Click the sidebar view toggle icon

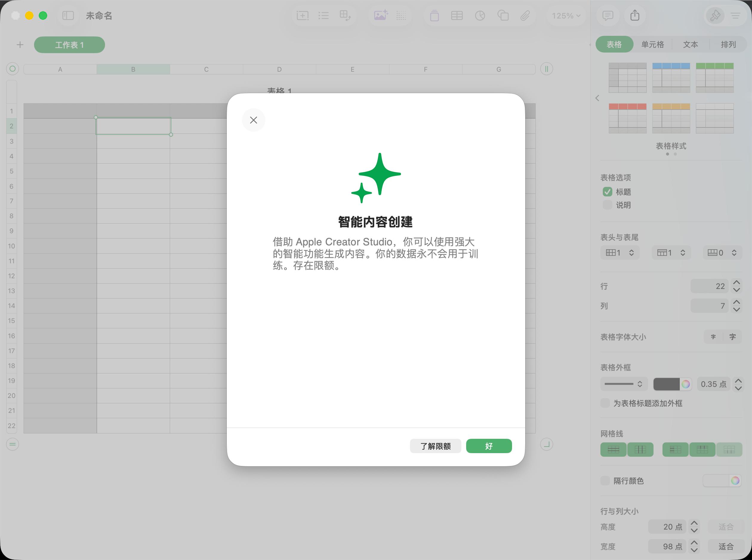point(68,16)
